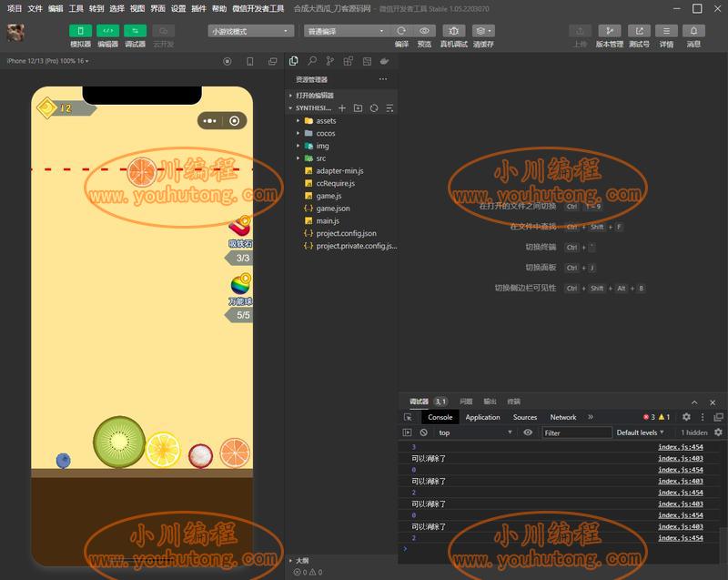Click the new folder icon

tap(358, 107)
